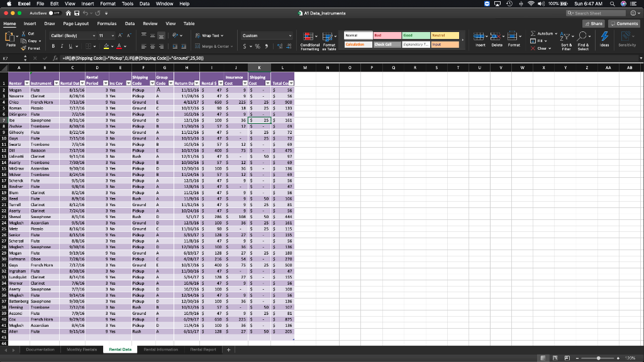Toggle Wrap Text
This screenshot has height=362, width=644.
209,36
